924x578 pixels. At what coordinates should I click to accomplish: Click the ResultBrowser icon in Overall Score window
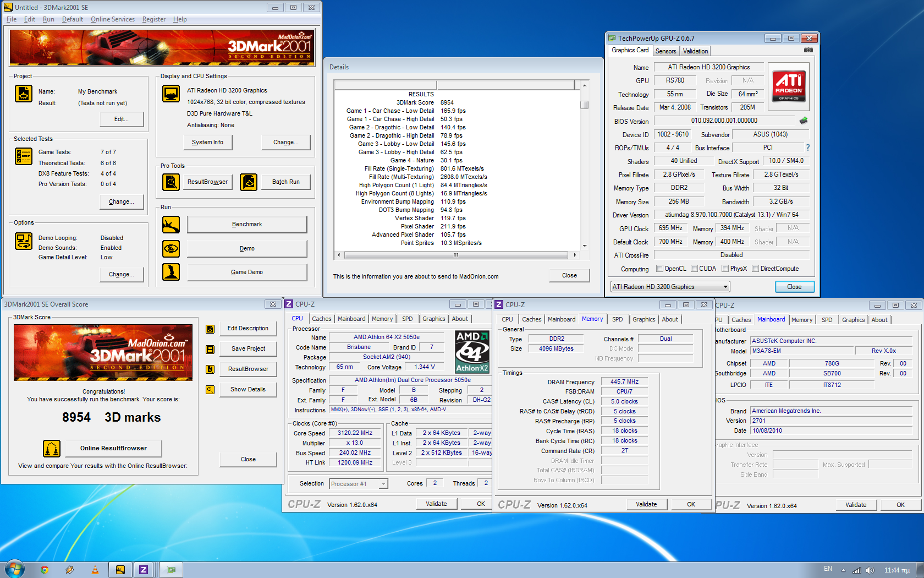click(210, 369)
